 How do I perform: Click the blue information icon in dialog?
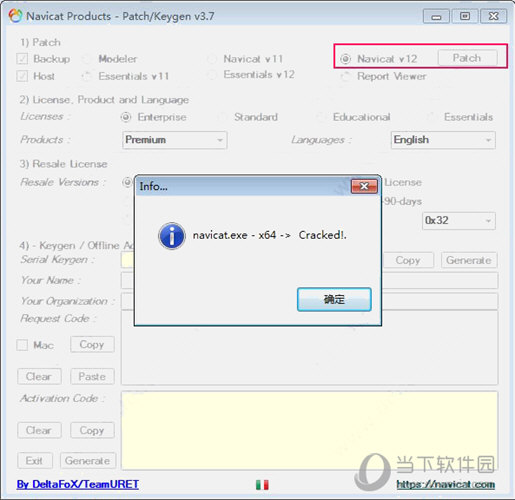click(172, 236)
